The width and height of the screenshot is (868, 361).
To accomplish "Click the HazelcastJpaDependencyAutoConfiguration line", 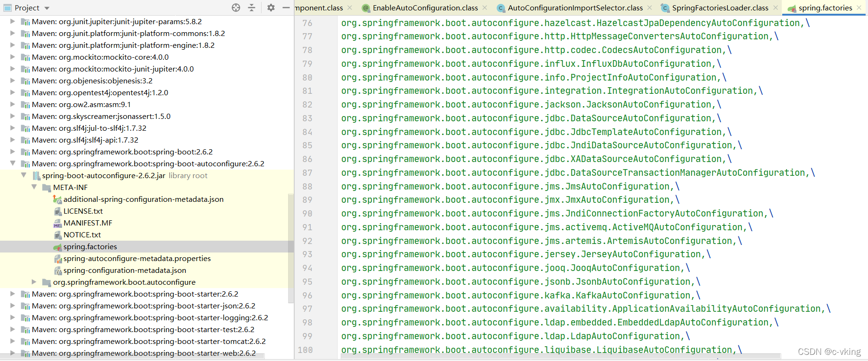I will tap(576, 23).
